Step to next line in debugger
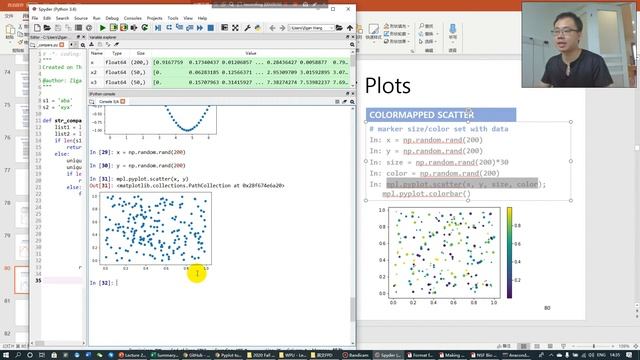 click(x=169, y=28)
